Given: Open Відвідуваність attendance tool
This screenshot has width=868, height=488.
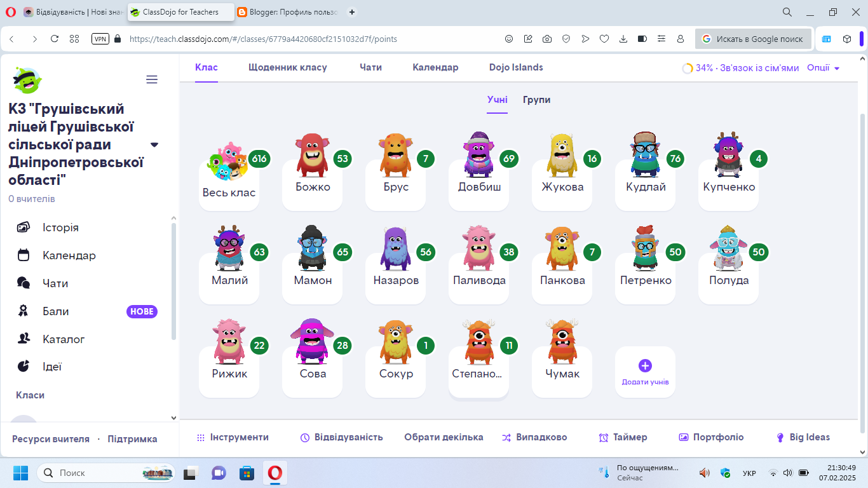Looking at the screenshot, I should [342, 437].
